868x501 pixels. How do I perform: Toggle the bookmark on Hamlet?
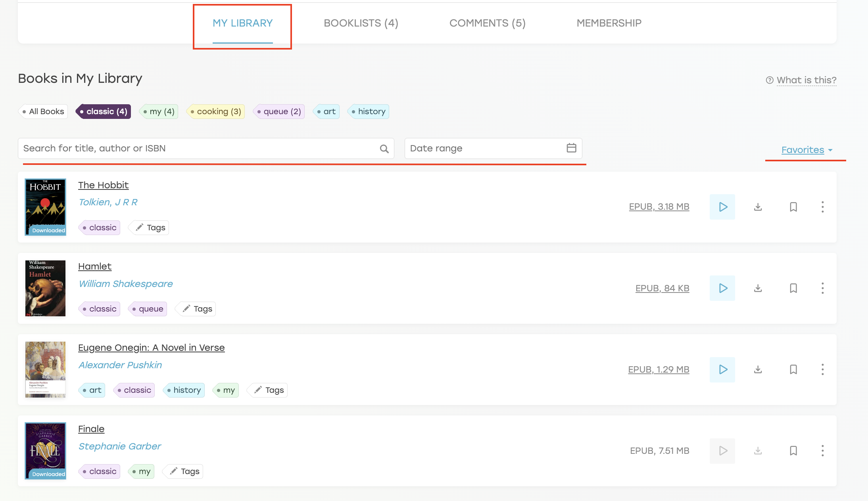[x=793, y=288]
